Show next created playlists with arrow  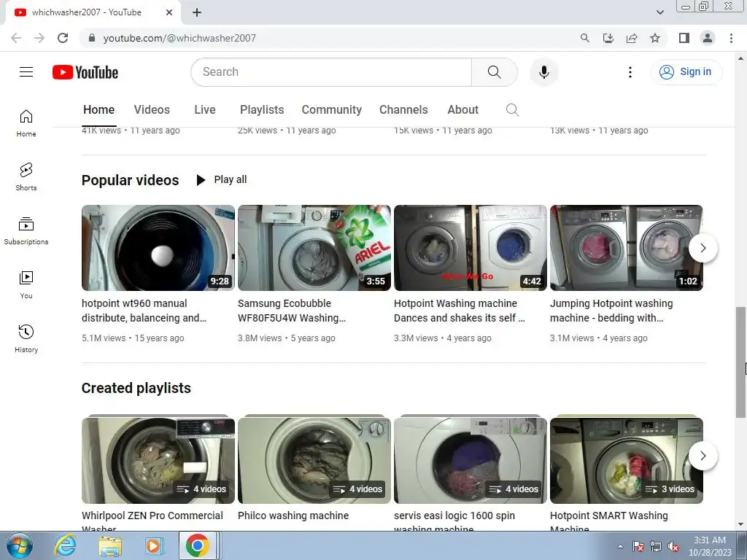coord(703,456)
